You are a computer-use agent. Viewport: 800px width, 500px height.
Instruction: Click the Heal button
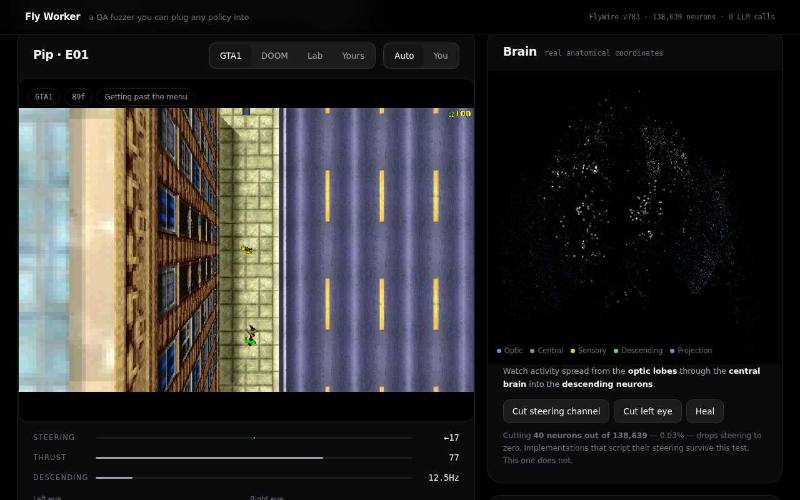pos(705,411)
